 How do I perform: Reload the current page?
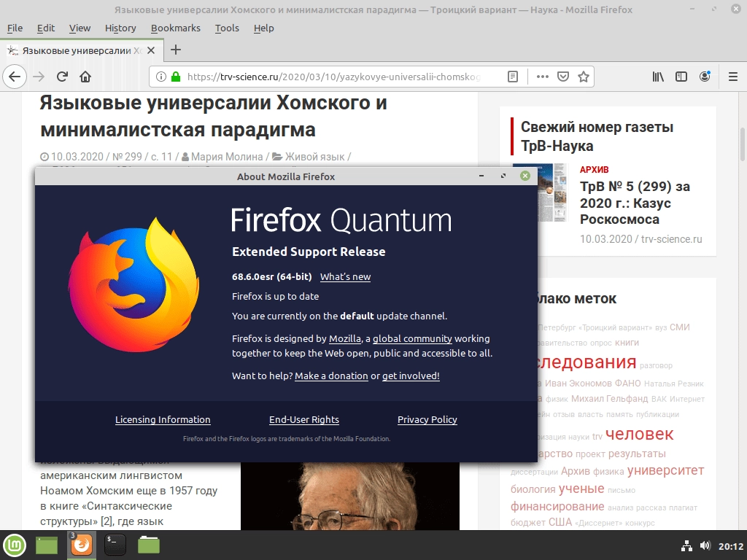pos(62,76)
